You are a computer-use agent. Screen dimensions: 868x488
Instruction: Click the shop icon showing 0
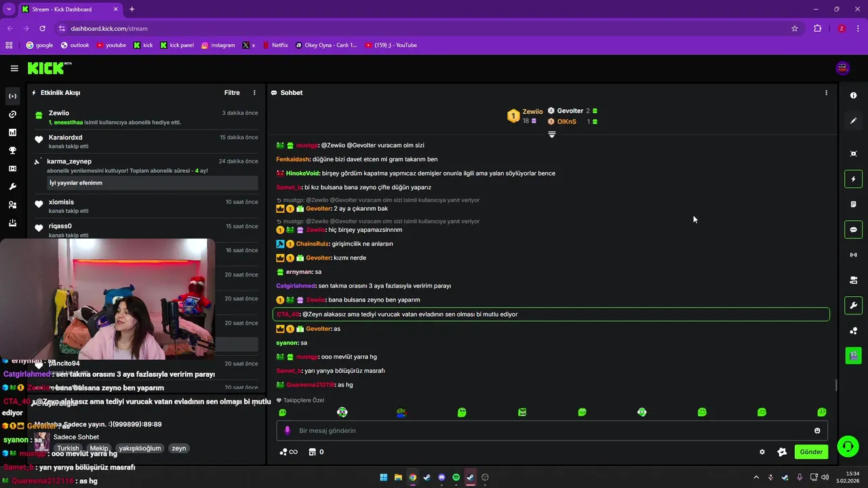[315, 452]
